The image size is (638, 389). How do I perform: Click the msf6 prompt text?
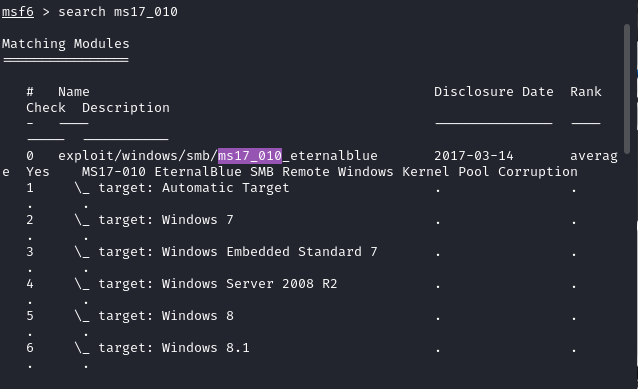point(17,12)
